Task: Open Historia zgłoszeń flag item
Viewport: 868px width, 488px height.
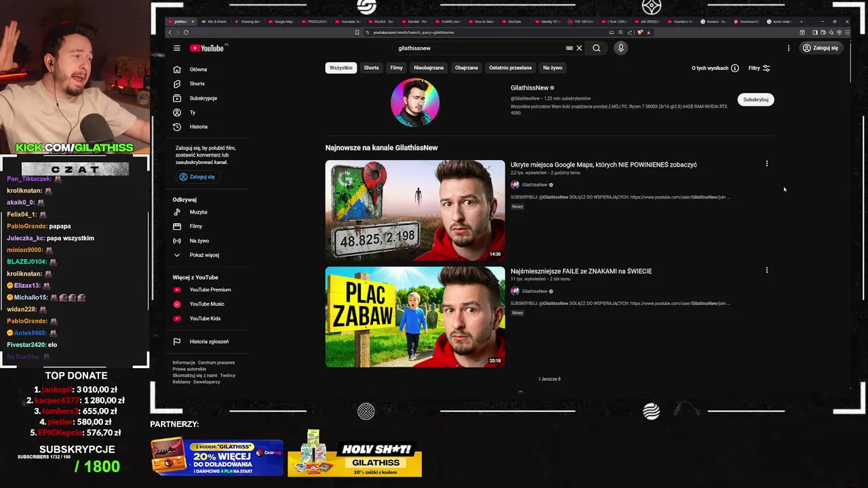Action: point(208,342)
